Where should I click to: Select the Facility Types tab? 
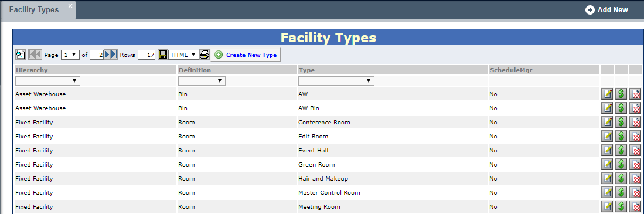(x=34, y=9)
